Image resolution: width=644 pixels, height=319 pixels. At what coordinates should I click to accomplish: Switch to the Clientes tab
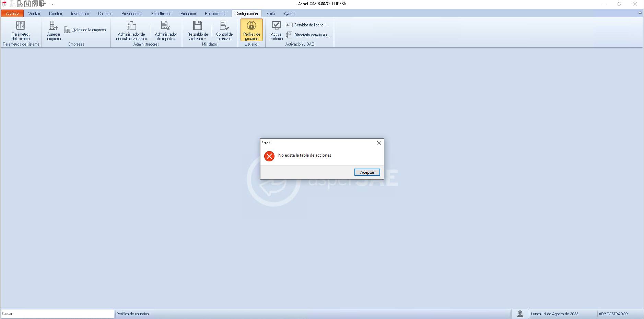tap(56, 14)
